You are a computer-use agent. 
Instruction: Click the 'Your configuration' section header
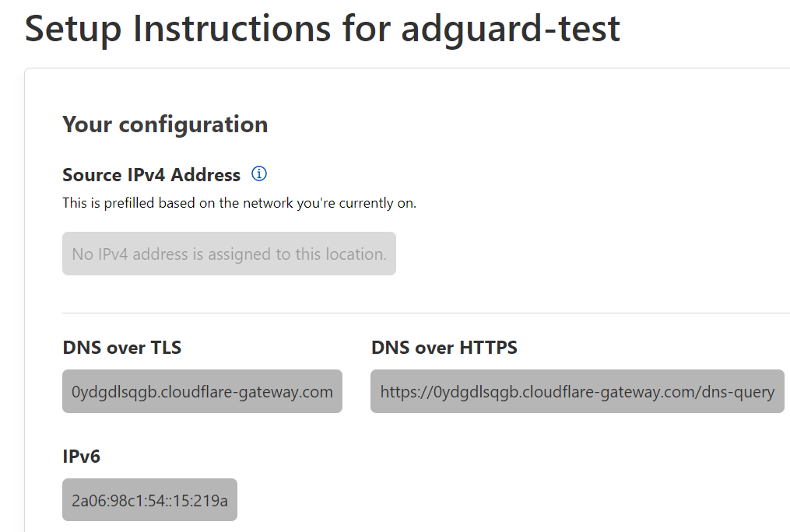pyautogui.click(x=165, y=124)
